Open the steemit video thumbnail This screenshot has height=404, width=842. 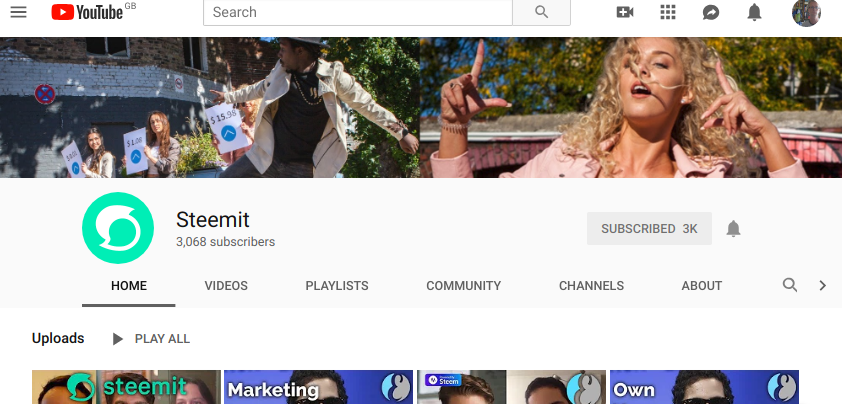click(126, 387)
